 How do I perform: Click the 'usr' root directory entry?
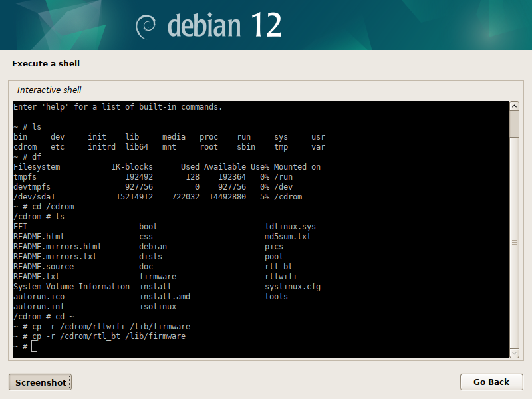point(319,137)
